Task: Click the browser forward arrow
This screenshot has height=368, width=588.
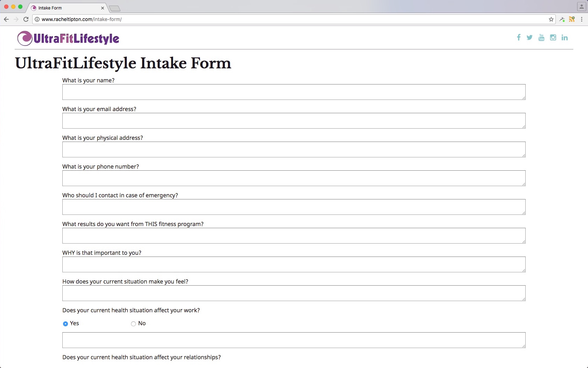Action: click(x=16, y=19)
